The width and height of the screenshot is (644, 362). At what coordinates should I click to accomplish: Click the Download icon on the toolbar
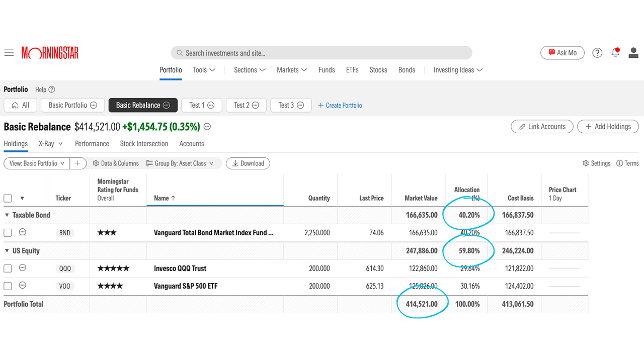[235, 163]
